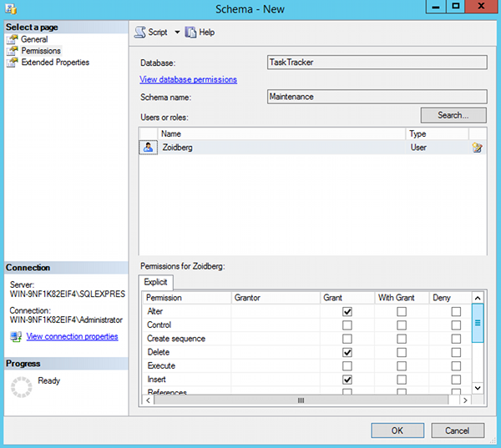This screenshot has height=448, width=501.
Task: Click the Insert permission row label
Action: click(x=157, y=380)
